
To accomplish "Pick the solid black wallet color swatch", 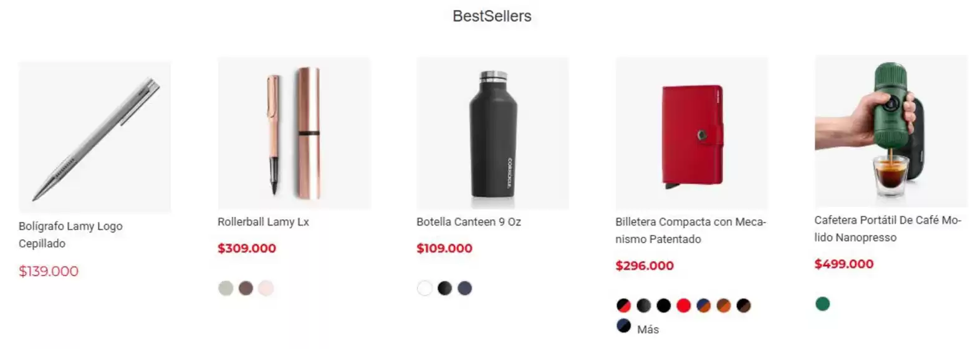I will pyautogui.click(x=663, y=305).
